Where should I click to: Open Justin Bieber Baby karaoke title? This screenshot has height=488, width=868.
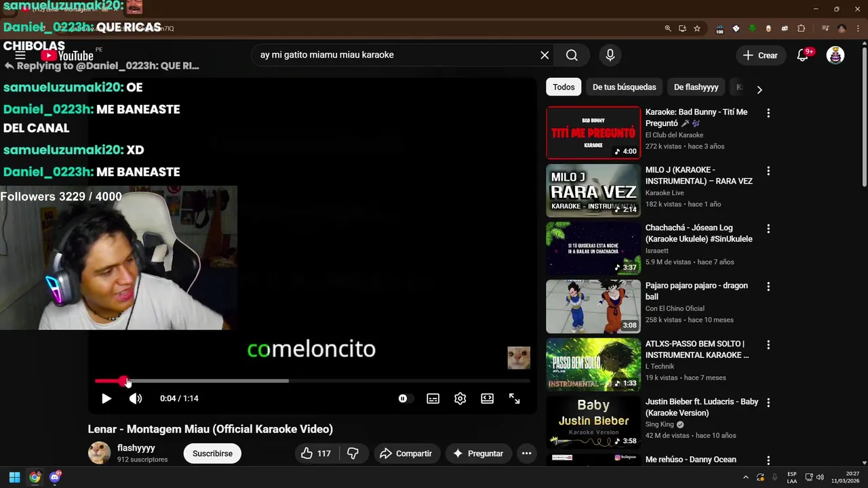(x=702, y=407)
